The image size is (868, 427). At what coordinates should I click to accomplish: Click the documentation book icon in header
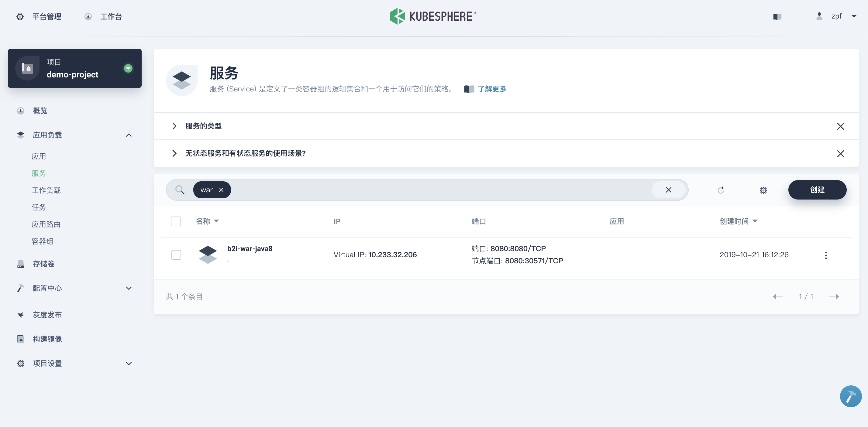pyautogui.click(x=777, y=17)
